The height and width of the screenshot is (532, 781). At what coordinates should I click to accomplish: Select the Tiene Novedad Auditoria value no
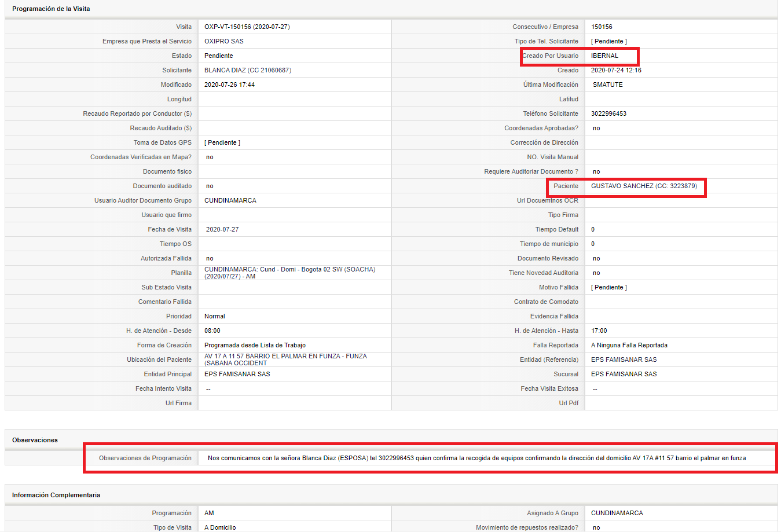point(596,273)
